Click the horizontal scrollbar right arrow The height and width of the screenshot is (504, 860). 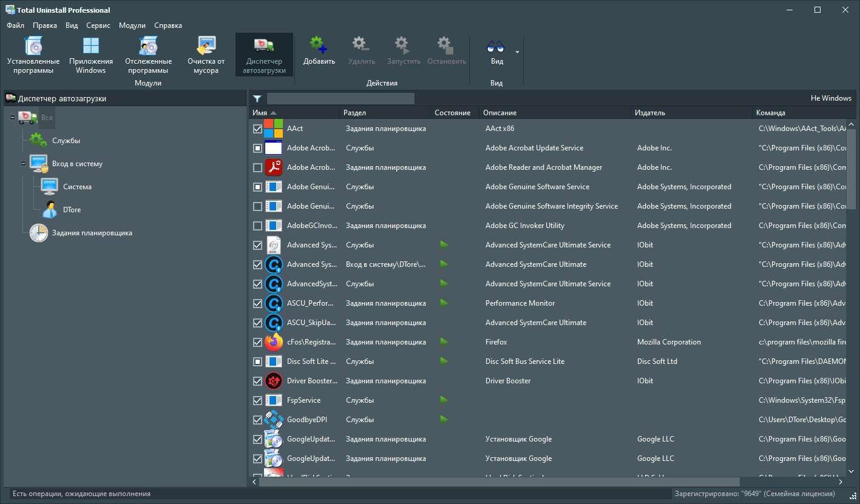[841, 482]
